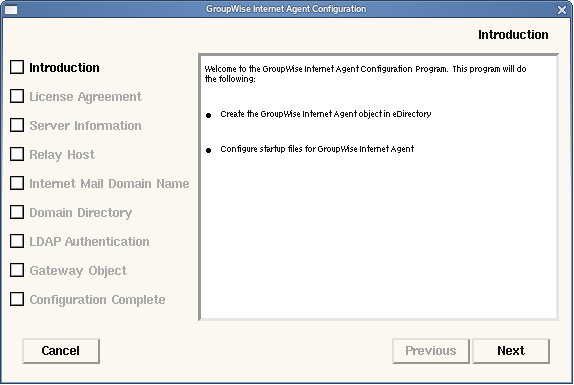This screenshot has height=385, width=574.
Task: Click the greyed-out Previous button
Action: point(431,351)
